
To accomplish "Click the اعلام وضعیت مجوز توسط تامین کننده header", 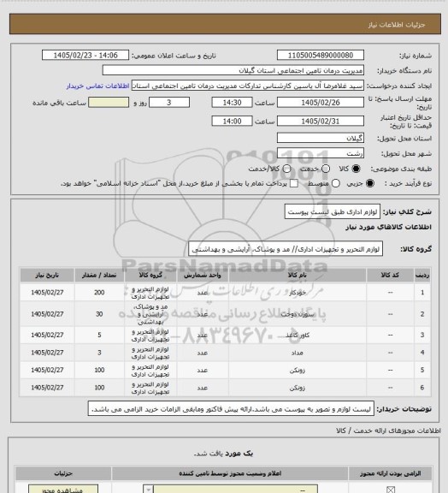I will [230, 473].
